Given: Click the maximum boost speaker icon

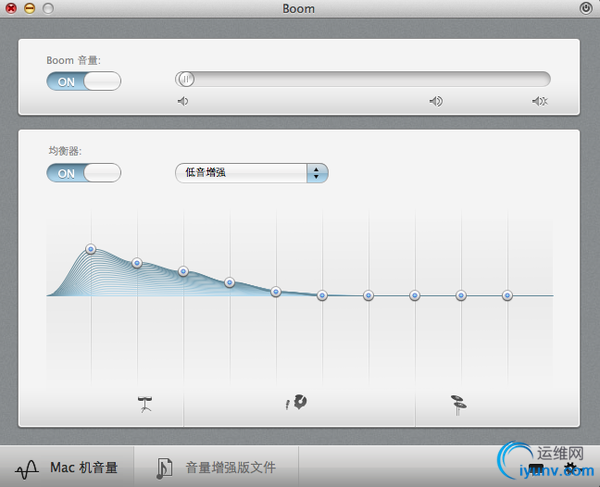Looking at the screenshot, I should pos(540,101).
